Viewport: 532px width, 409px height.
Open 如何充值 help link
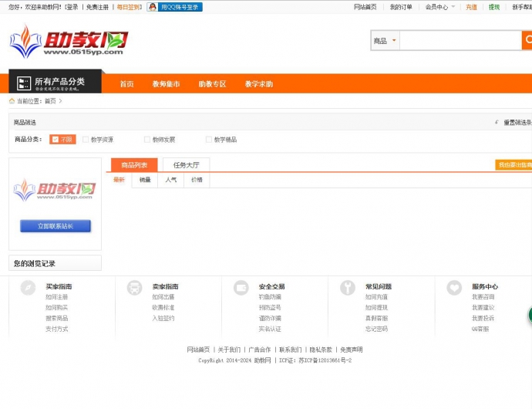[x=376, y=297]
